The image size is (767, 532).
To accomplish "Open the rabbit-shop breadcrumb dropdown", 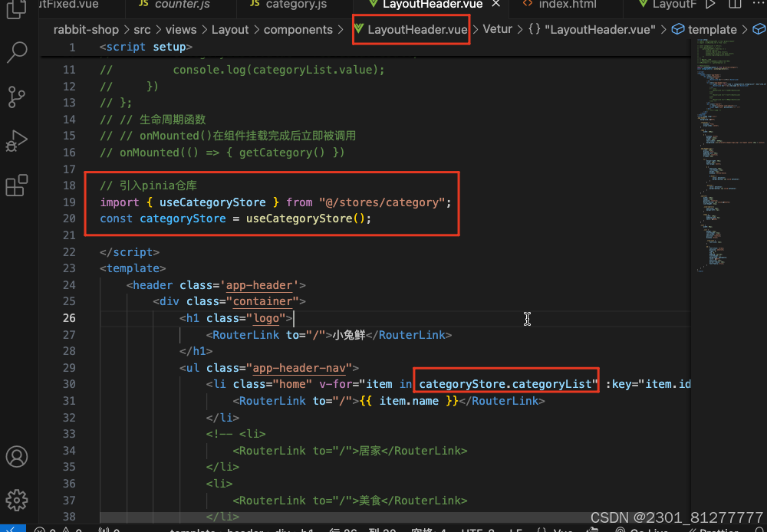I will (86, 29).
